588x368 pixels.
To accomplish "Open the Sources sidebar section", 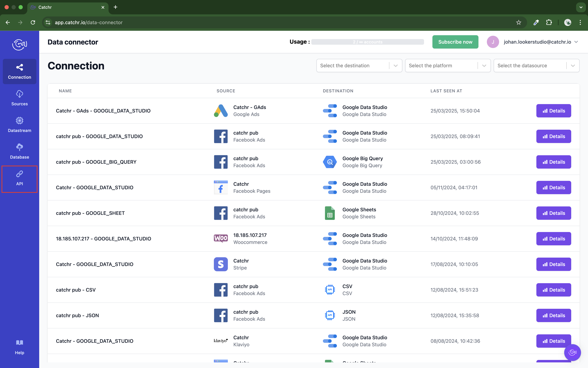I will pos(19,98).
